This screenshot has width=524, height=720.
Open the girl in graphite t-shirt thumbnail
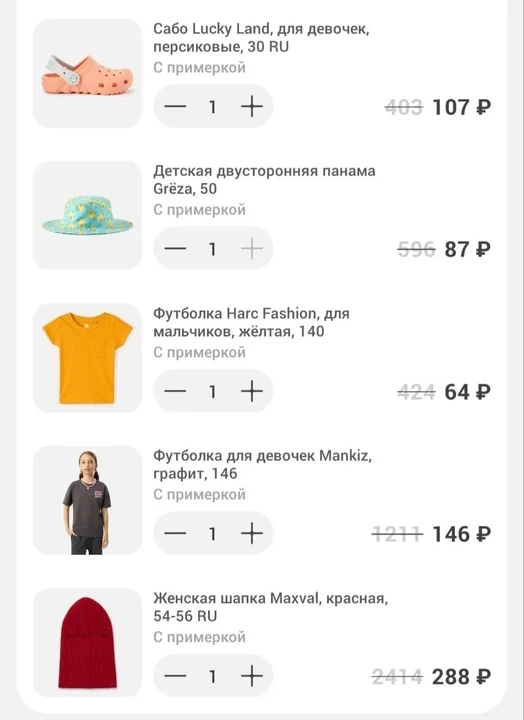pyautogui.click(x=88, y=501)
